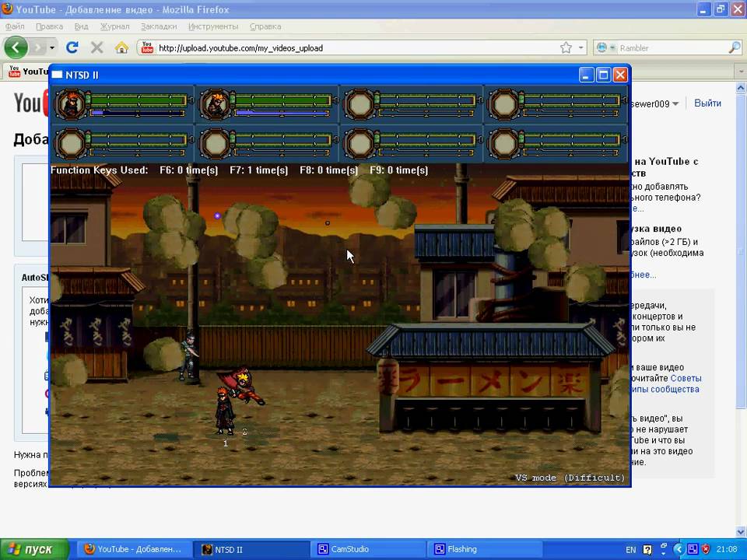Click the YouTube favicon in the address bar
The width and height of the screenshot is (747, 560).
point(147,47)
